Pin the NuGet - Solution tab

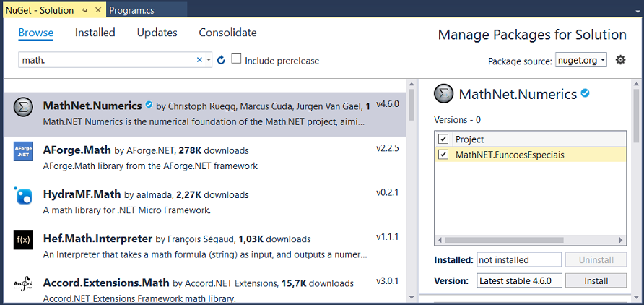coord(84,10)
